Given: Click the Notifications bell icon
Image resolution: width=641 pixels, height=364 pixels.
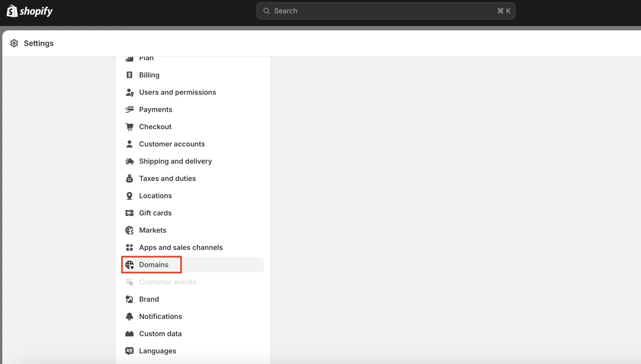Looking at the screenshot, I should [x=130, y=317].
